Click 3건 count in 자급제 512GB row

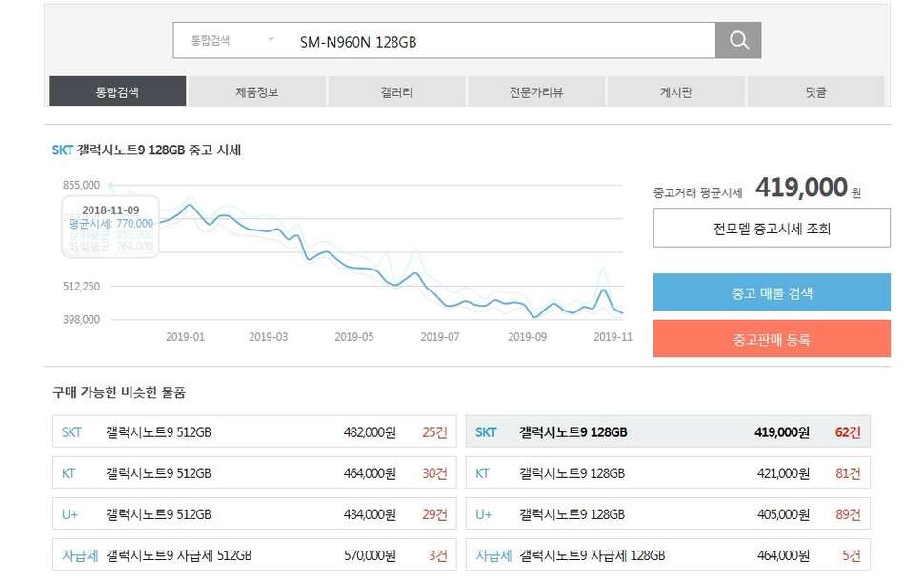[438, 555]
